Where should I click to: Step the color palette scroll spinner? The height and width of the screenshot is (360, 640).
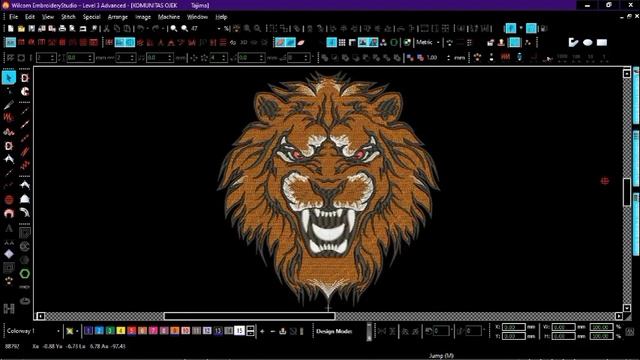(250, 331)
